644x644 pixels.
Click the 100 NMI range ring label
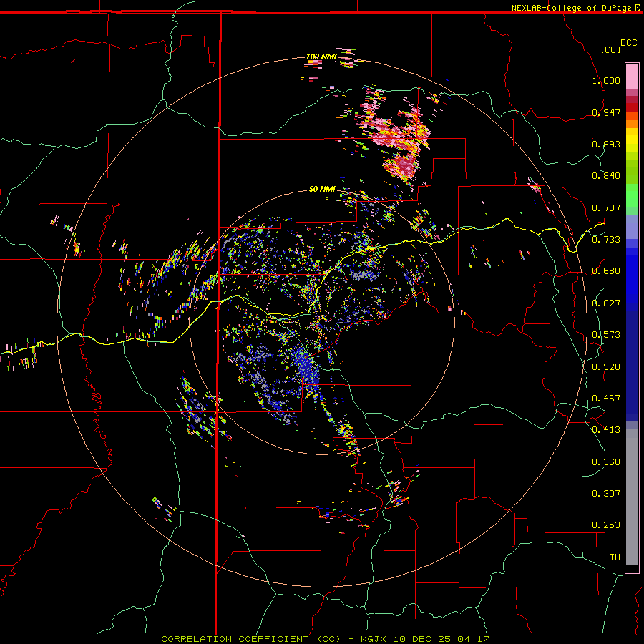point(321,57)
